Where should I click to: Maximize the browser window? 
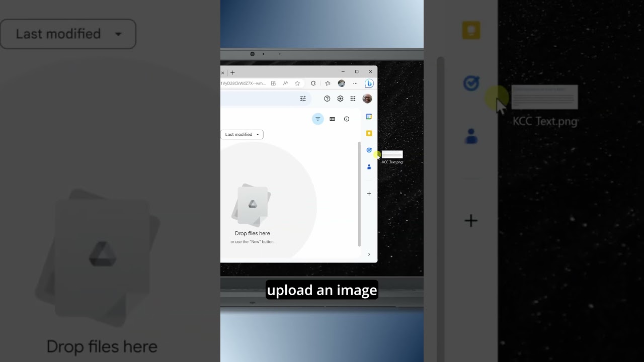357,72
